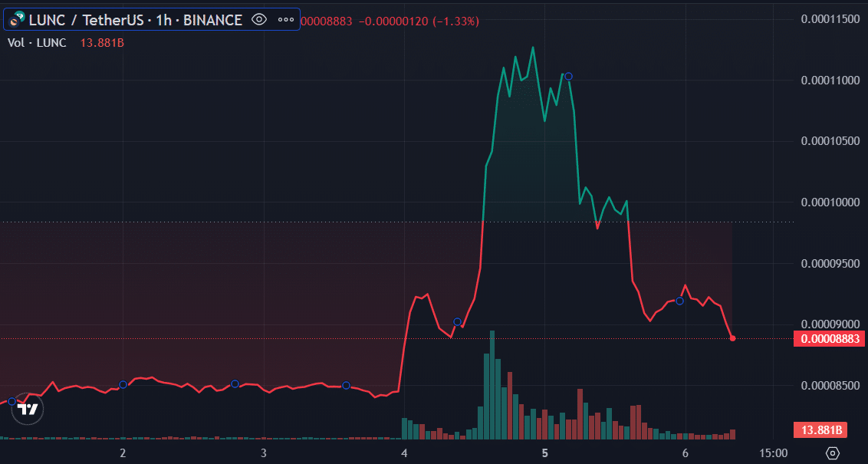Click the 0.00008500 price axis label
The width and height of the screenshot is (868, 464).
830,385
